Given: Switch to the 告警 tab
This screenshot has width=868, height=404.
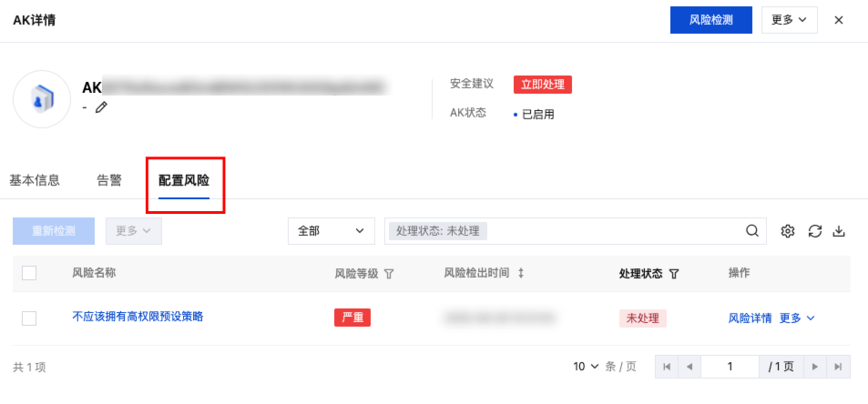Looking at the screenshot, I should (109, 180).
